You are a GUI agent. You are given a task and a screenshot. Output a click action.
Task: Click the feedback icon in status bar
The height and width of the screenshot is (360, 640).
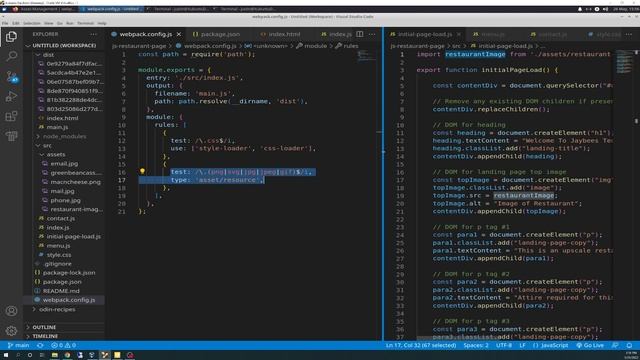pyautogui.click(x=615, y=345)
